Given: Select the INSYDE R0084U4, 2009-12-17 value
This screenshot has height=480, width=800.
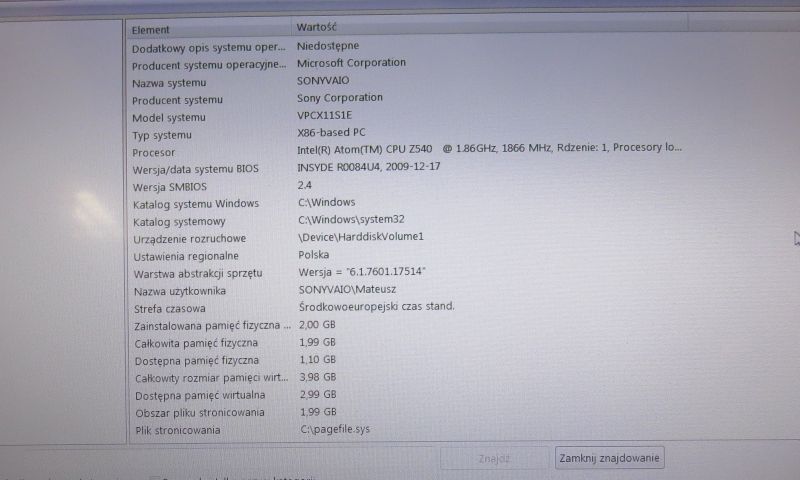Looking at the screenshot, I should coord(369,167).
